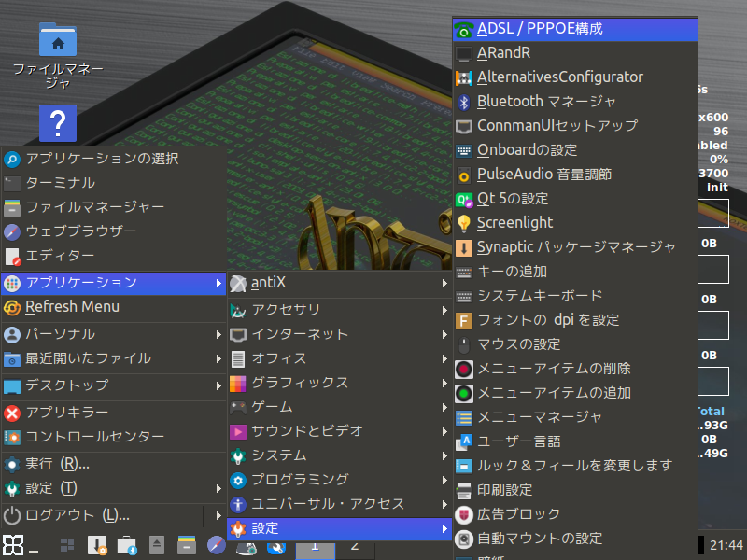Click red メニューアイテムの削除 icon
747x560 pixels.
coord(463,369)
